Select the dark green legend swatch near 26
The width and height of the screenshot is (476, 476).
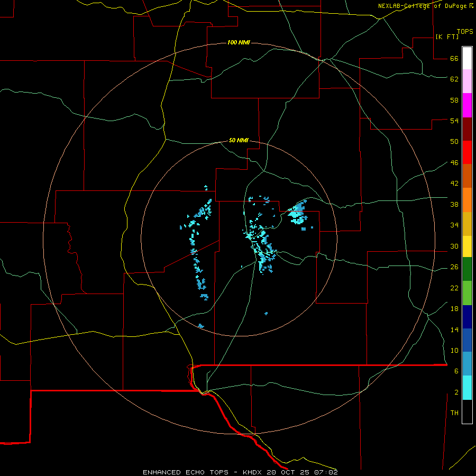[467, 269]
